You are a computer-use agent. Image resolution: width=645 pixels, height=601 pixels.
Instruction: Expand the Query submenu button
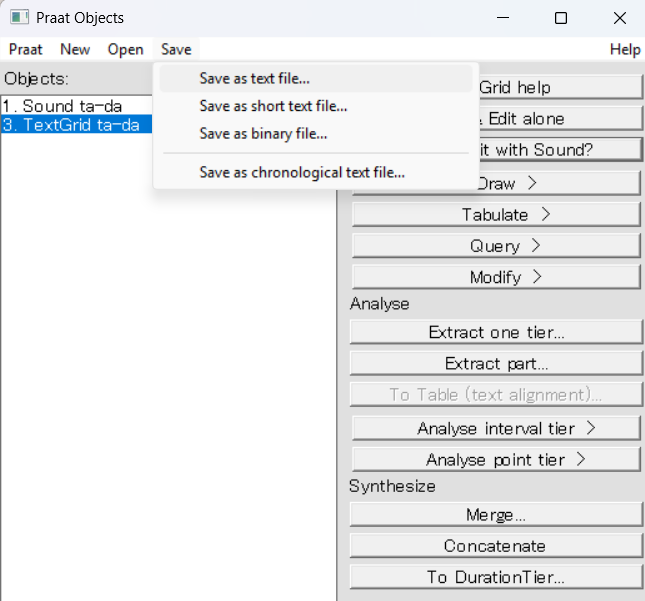point(496,246)
